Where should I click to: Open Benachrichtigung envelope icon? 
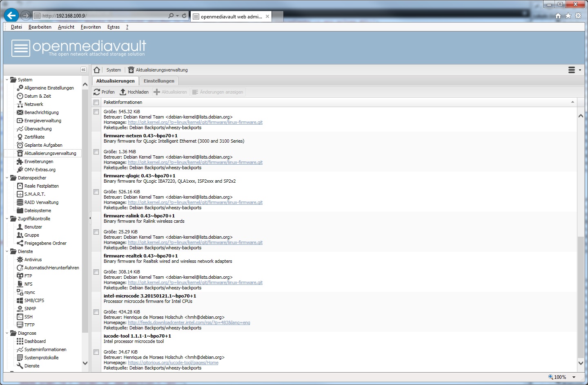pyautogui.click(x=20, y=112)
